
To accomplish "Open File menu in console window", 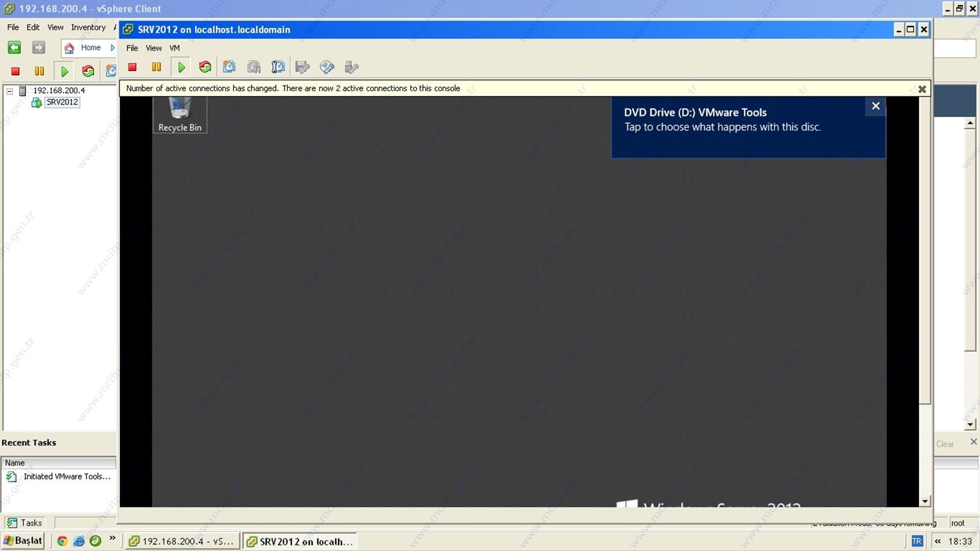I will pyautogui.click(x=132, y=48).
